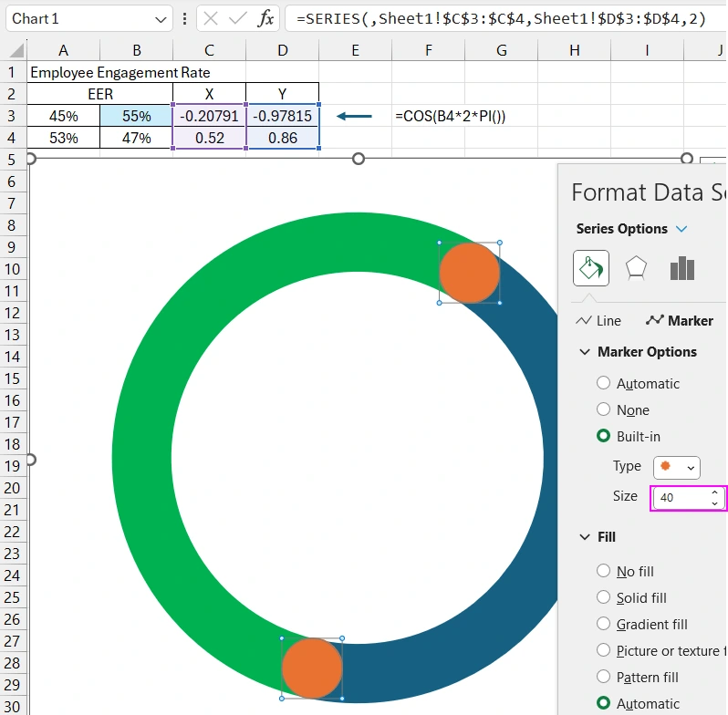
Task: Click the formula bar options dots icon
Action: click(x=186, y=18)
